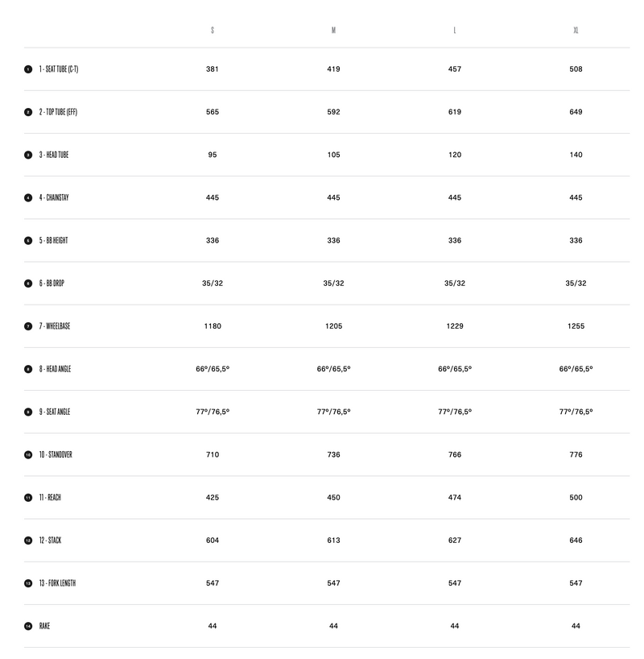Click the number 6 badge beside BB Drop
Viewport: 644px width, 659px height.
pos(28,284)
